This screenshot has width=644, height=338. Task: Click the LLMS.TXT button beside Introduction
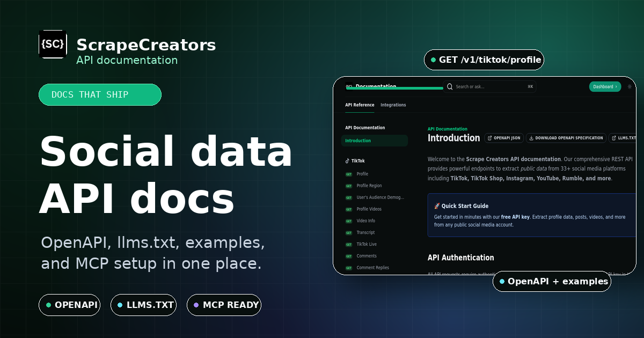(x=622, y=138)
